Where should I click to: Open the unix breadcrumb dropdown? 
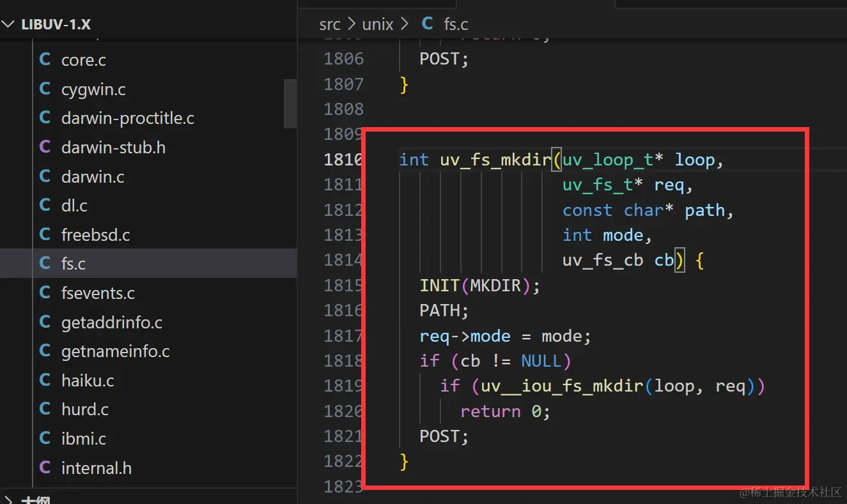[378, 24]
